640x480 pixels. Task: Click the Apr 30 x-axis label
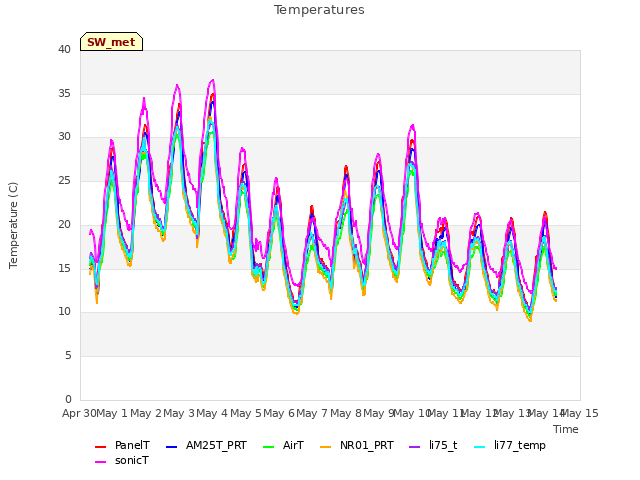tap(79, 413)
